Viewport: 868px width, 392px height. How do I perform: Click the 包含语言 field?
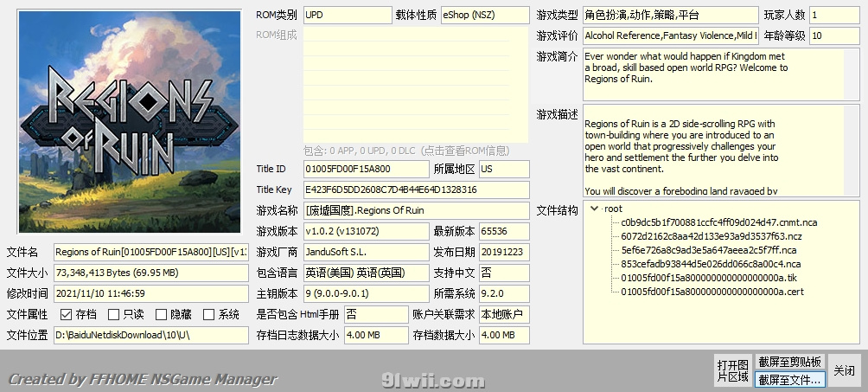pos(366,273)
